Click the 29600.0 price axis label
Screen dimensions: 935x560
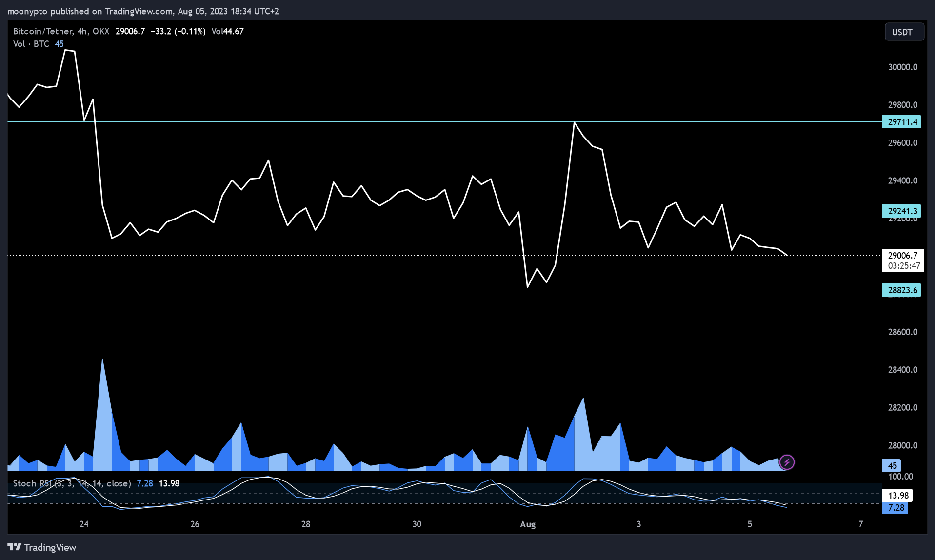[903, 143]
